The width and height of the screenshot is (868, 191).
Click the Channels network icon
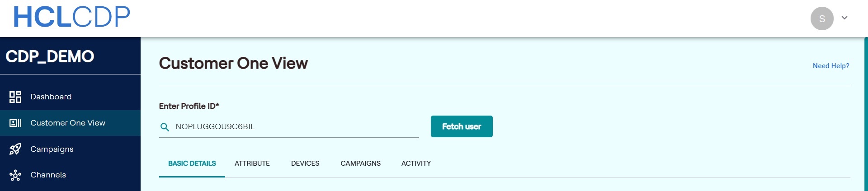15,175
